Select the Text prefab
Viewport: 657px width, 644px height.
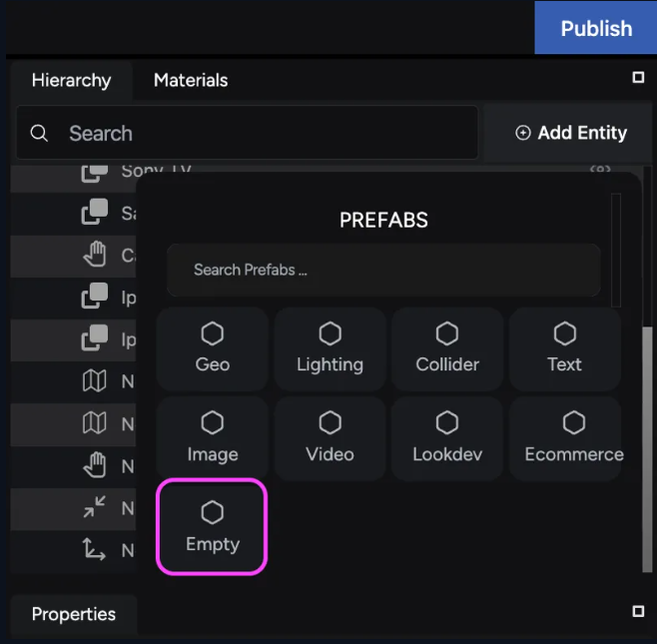coord(565,349)
